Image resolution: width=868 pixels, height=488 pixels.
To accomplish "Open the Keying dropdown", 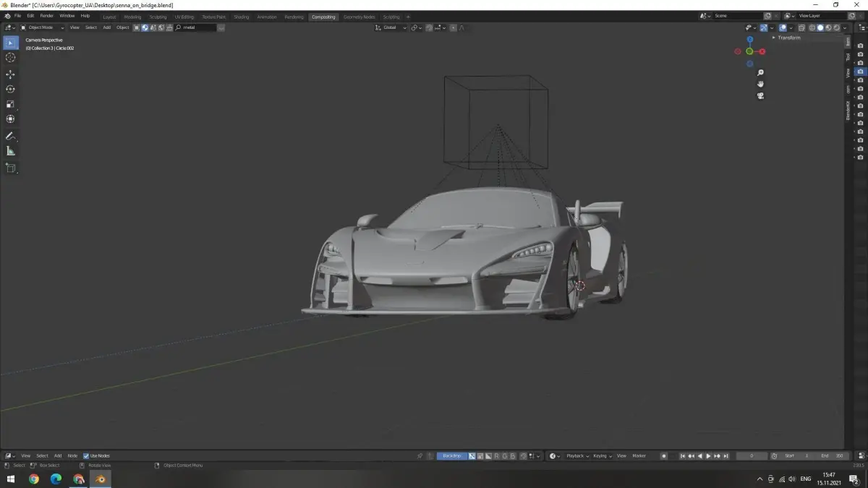I will 602,456.
